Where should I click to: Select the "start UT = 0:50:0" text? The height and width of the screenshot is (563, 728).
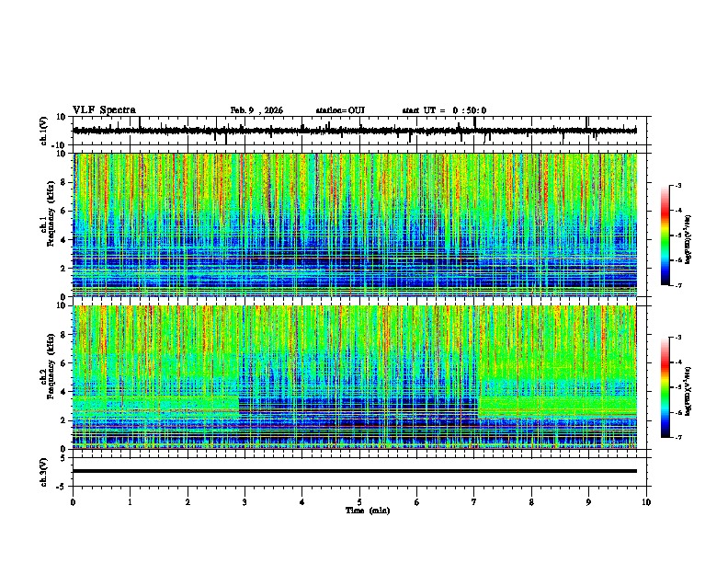pos(444,110)
